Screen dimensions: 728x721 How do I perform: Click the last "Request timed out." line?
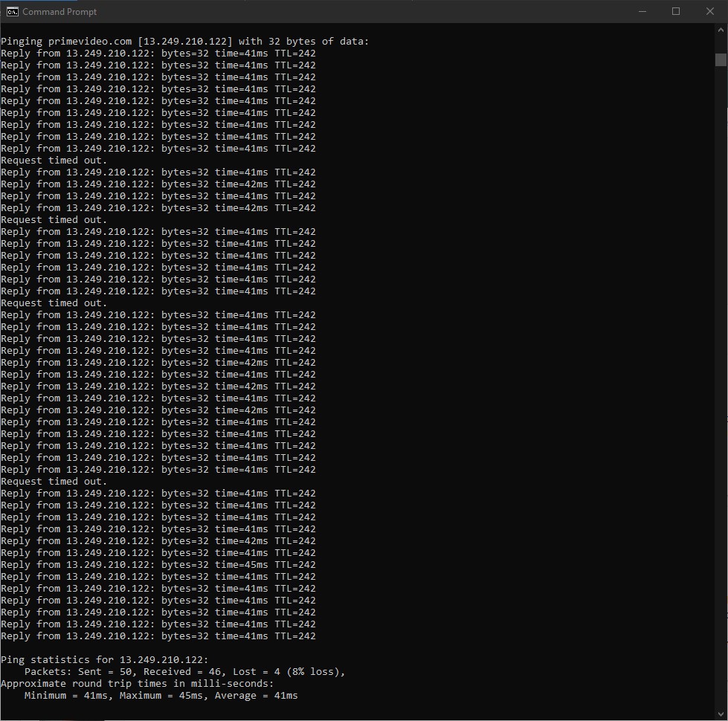coord(54,482)
